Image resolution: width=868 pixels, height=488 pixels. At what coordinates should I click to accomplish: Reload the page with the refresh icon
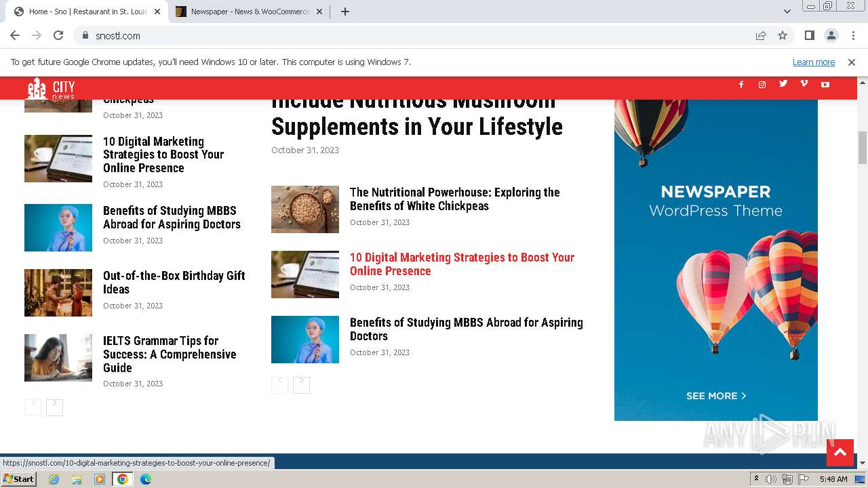click(x=58, y=36)
